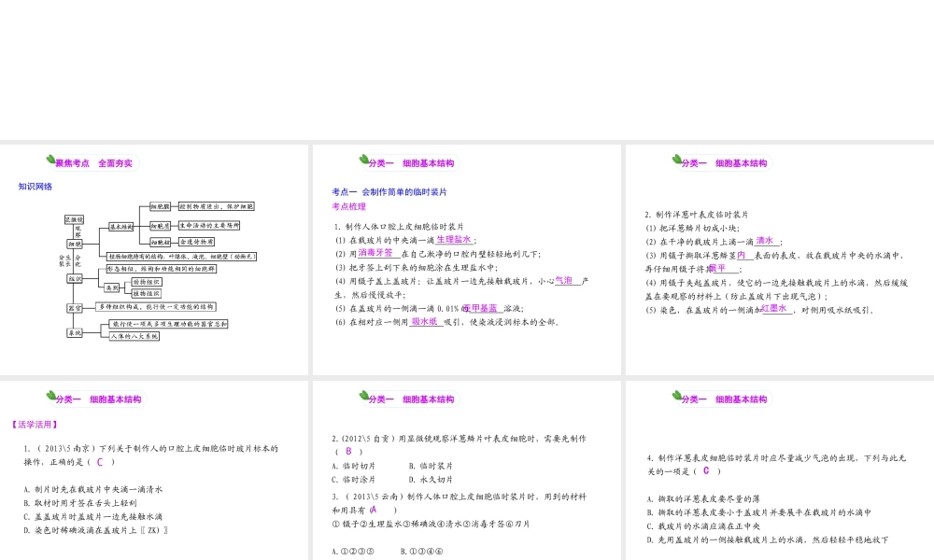934x560 pixels.
Task: Click option D. 染色时稀碘液滴在盖玻片上
Action: (x=95, y=530)
